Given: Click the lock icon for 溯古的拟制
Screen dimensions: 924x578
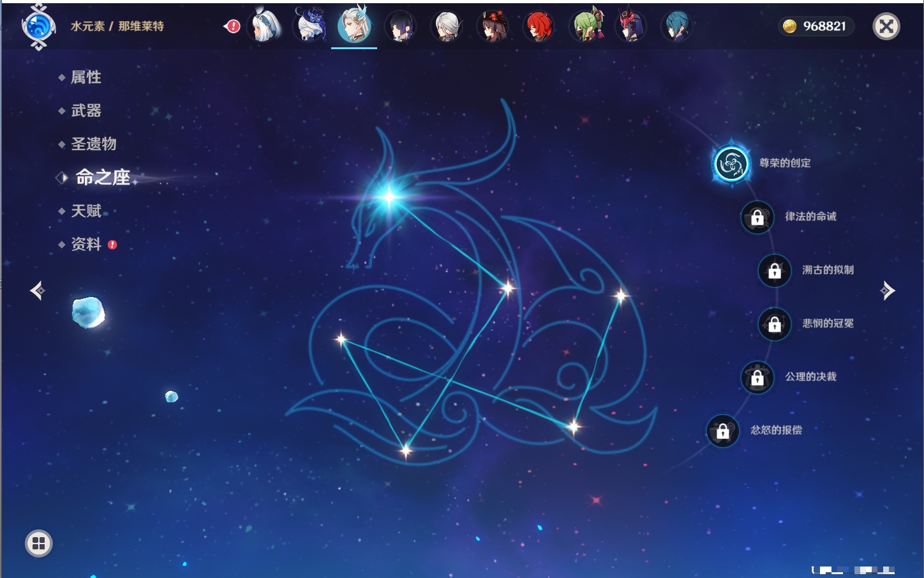Looking at the screenshot, I should (x=775, y=271).
